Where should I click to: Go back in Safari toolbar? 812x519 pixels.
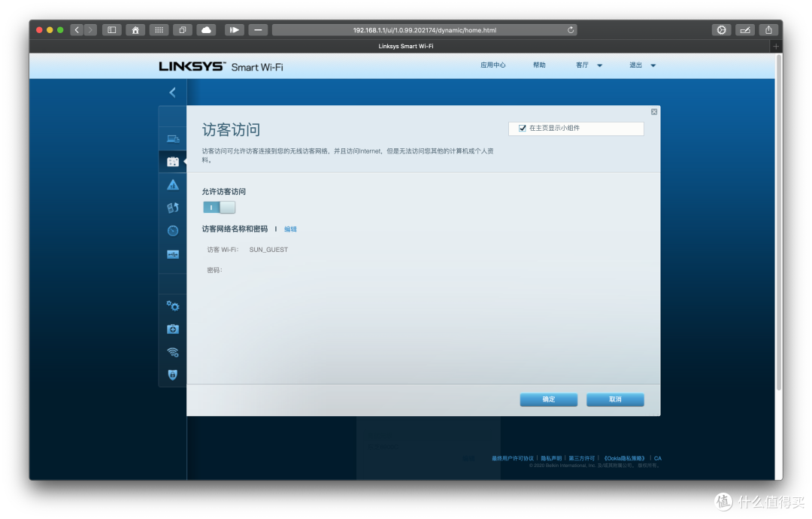77,30
